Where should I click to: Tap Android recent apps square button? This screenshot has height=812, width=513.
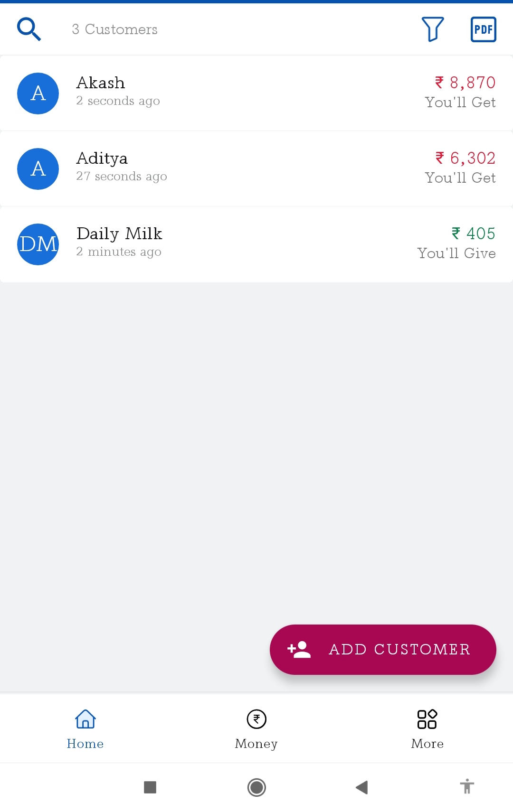point(150,787)
